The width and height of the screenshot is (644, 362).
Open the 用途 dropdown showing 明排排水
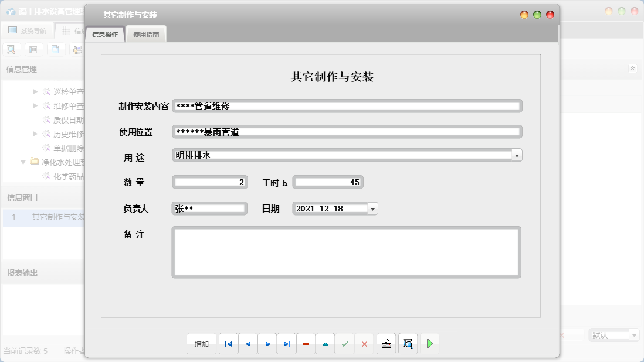coord(516,155)
